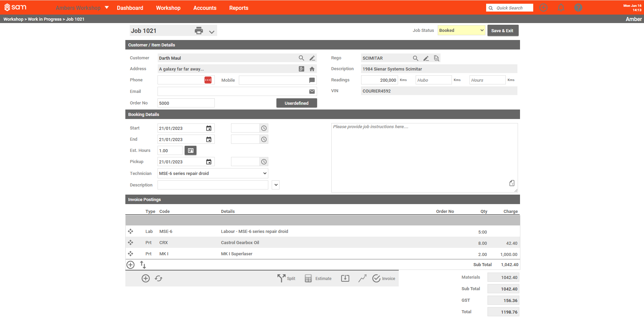The width and height of the screenshot is (644, 318).
Task: Search for a customer with the magnifier icon
Action: coord(301,58)
